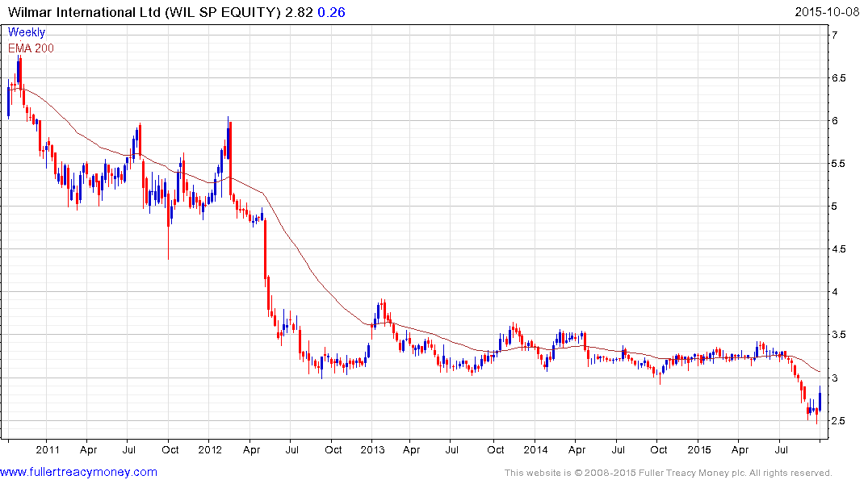The image size is (868, 484).
Task: Click the '2015' x-axis label
Action: [699, 449]
